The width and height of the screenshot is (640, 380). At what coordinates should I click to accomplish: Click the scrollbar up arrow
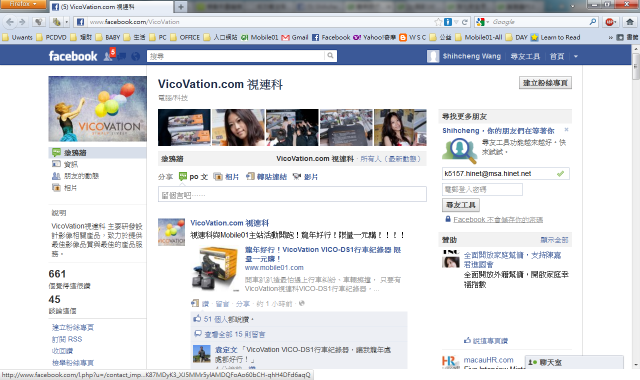tap(636, 49)
